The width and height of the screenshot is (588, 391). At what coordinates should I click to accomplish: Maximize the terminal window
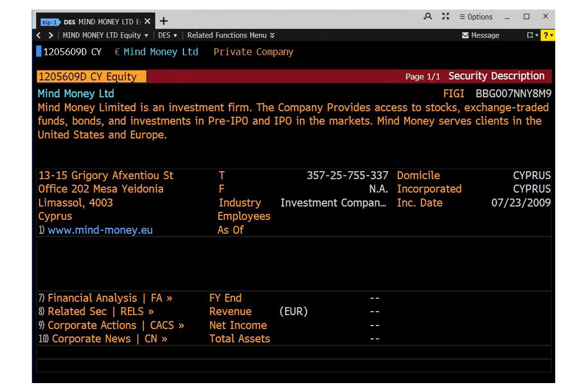click(526, 16)
